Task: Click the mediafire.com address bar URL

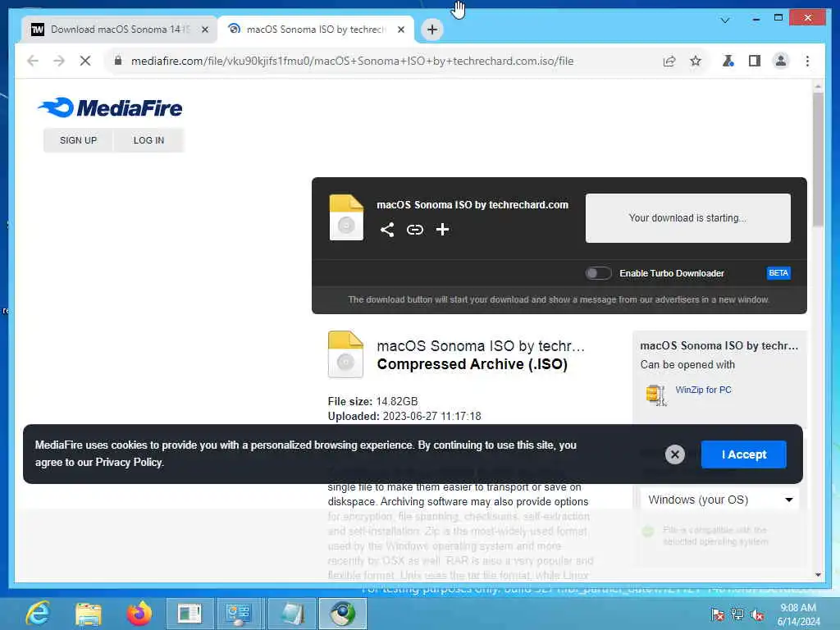Action: click(x=352, y=61)
